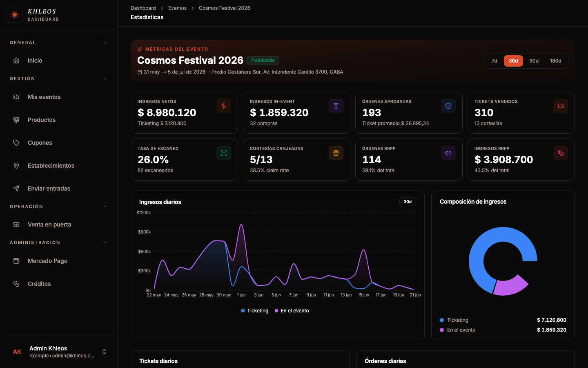Click the sparkle icon beside Métricas del Evento
This screenshot has height=368, width=588.
point(140,49)
